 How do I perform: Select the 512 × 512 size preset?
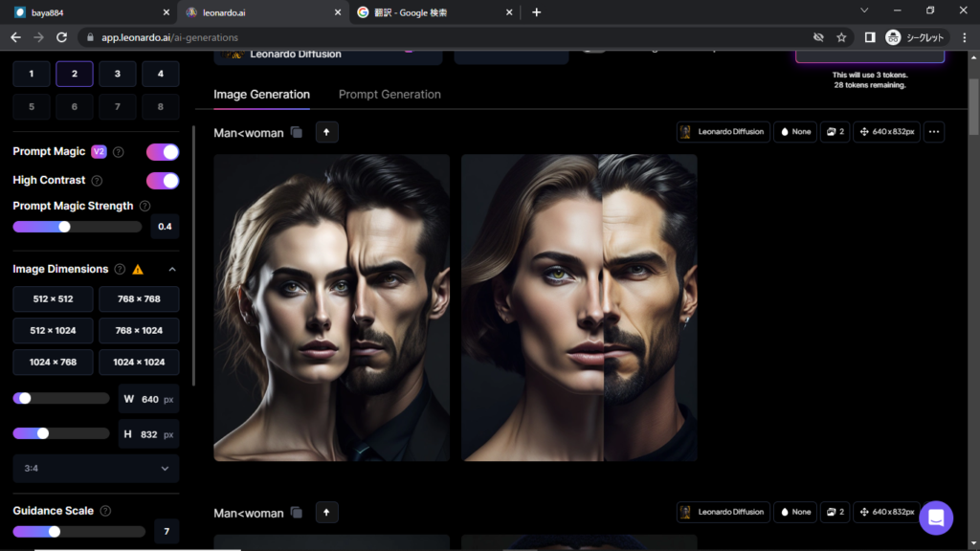pyautogui.click(x=53, y=299)
